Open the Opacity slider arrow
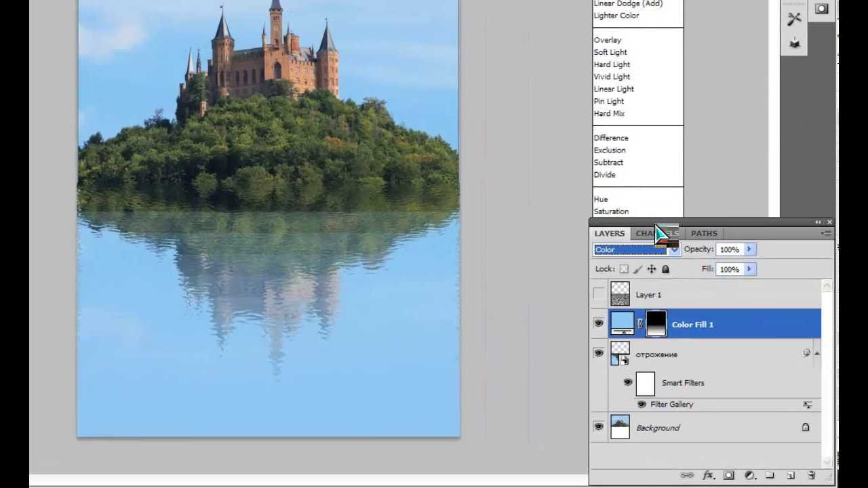This screenshot has width=868, height=488. tap(749, 249)
